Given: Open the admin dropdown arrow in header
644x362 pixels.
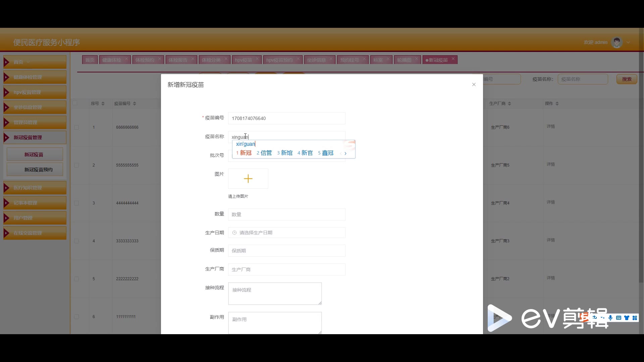Looking at the screenshot, I should pyautogui.click(x=628, y=43).
